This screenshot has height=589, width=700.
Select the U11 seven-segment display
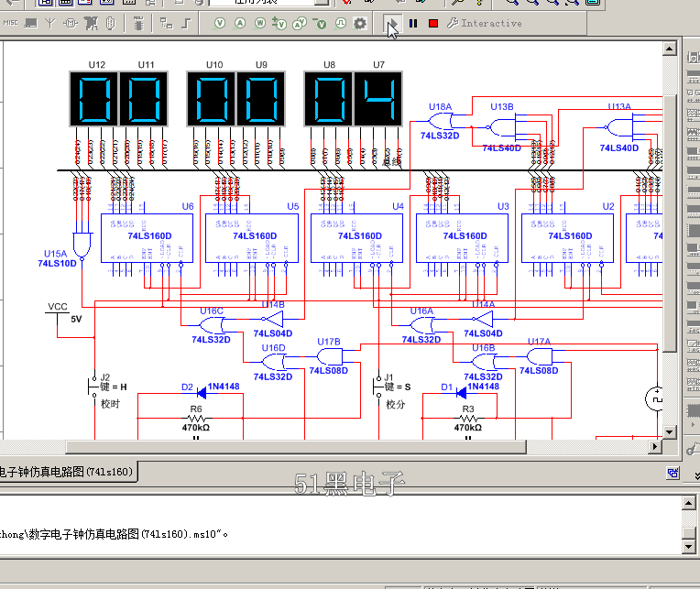[x=144, y=99]
